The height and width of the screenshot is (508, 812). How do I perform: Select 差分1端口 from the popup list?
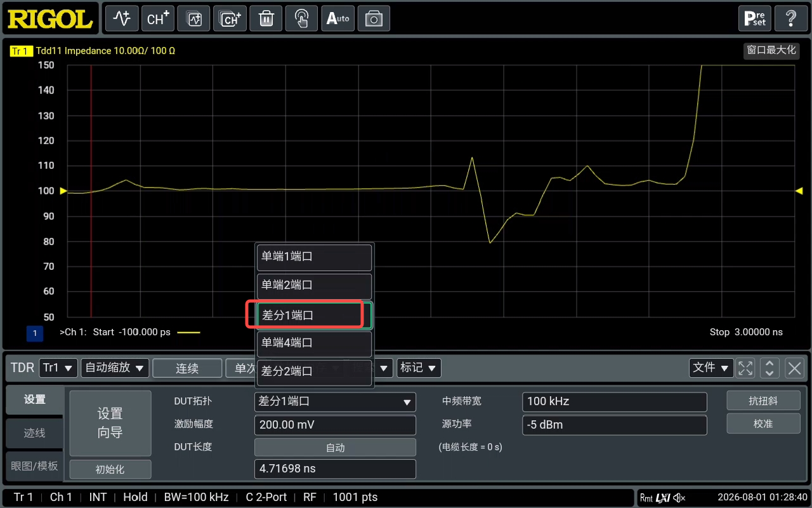click(315, 315)
